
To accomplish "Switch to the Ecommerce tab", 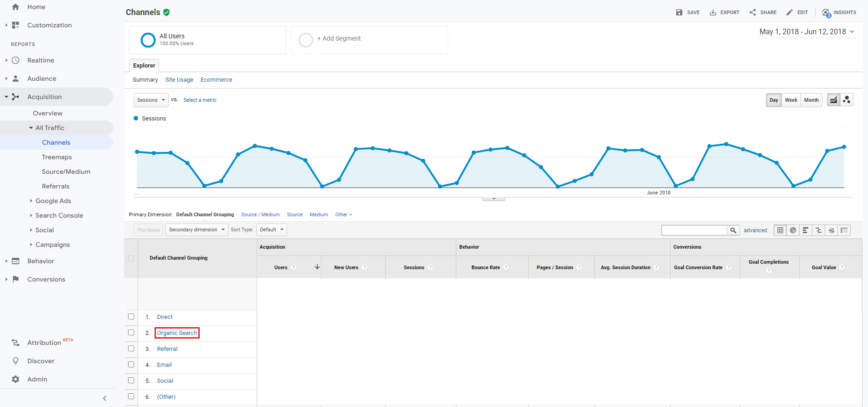I will pos(216,80).
